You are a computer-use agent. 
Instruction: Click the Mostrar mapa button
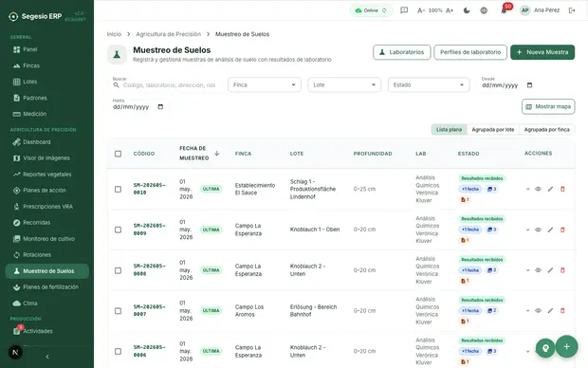(x=548, y=106)
